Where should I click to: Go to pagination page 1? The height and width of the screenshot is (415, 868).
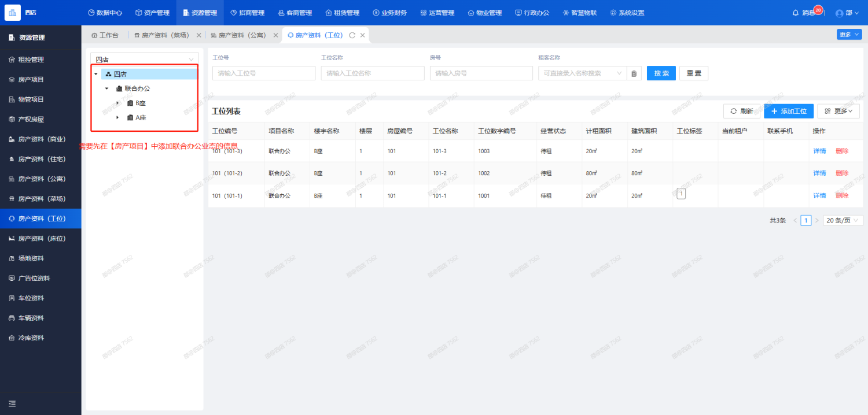coord(806,220)
